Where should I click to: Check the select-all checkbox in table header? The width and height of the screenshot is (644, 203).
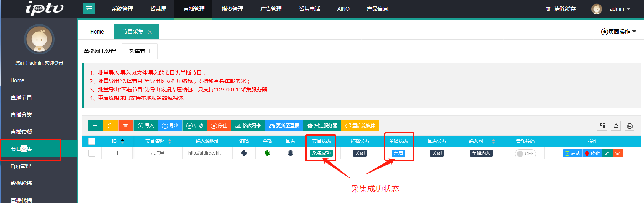coord(92,141)
